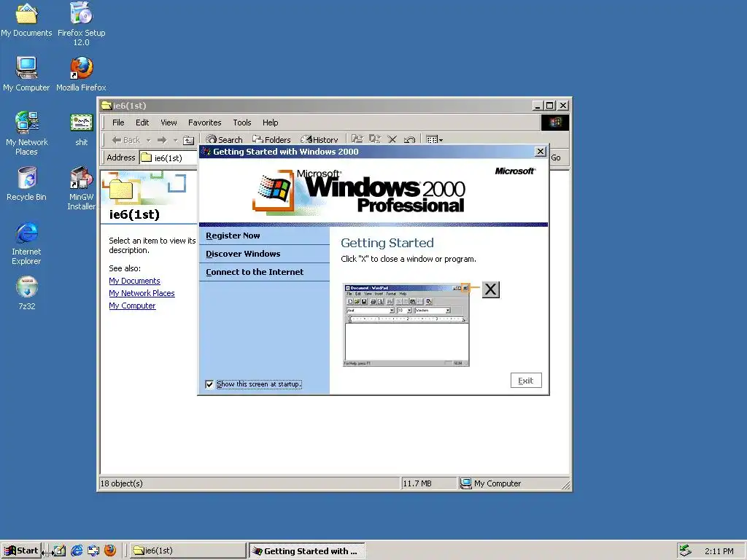Click system tray network icon
The width and height of the screenshot is (747, 560).
(x=686, y=551)
